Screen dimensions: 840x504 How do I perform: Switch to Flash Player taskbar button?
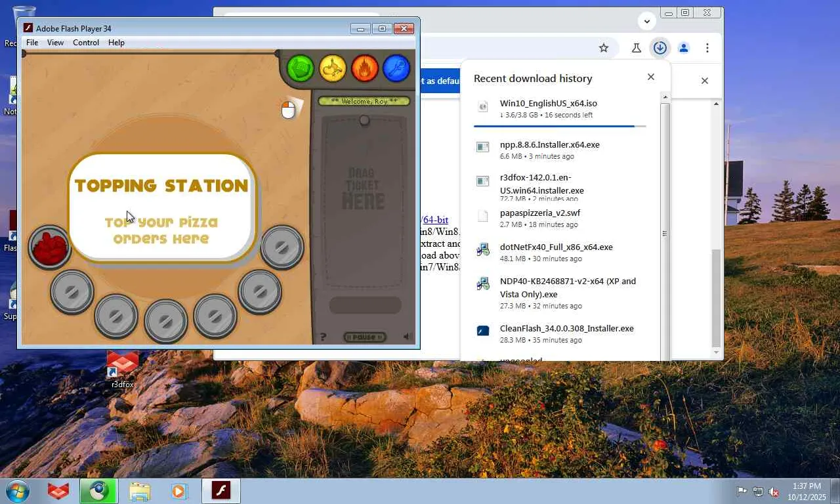click(221, 491)
